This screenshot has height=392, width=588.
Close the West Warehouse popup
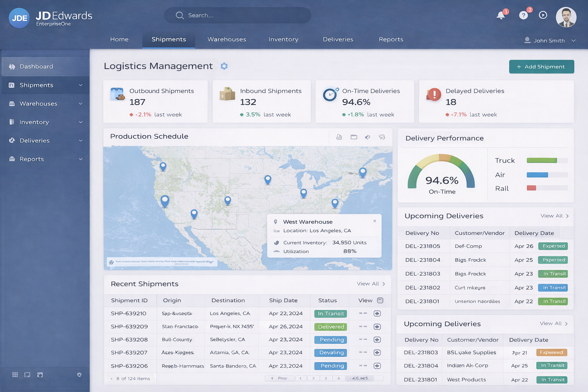coord(374,221)
